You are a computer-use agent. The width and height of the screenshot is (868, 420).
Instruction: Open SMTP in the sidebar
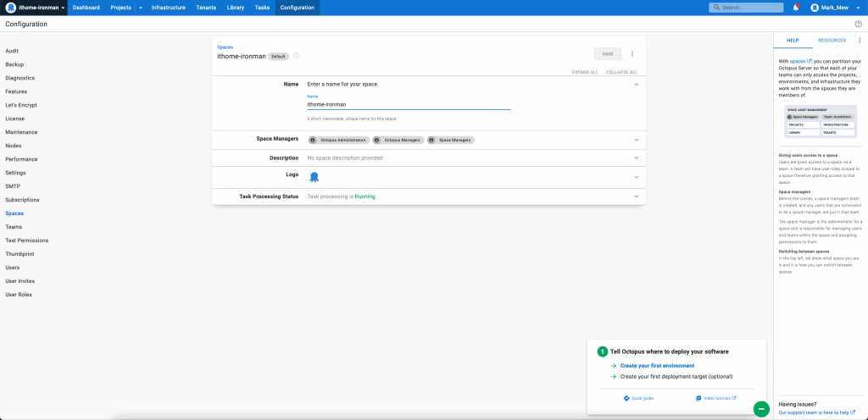point(13,186)
